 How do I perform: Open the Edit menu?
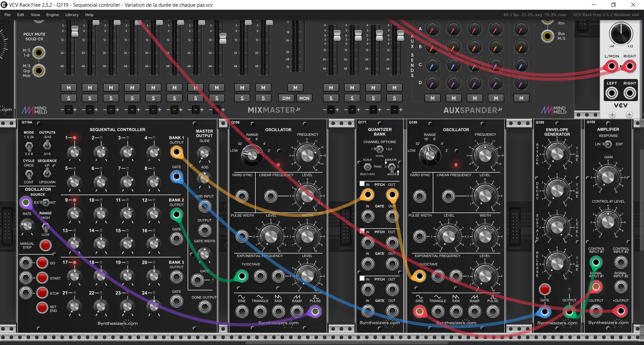[21, 15]
